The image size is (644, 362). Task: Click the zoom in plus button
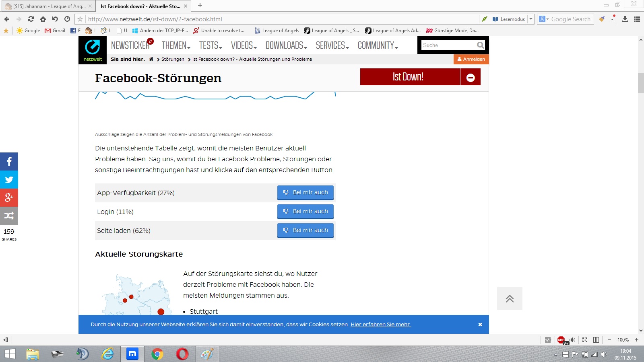(x=637, y=340)
